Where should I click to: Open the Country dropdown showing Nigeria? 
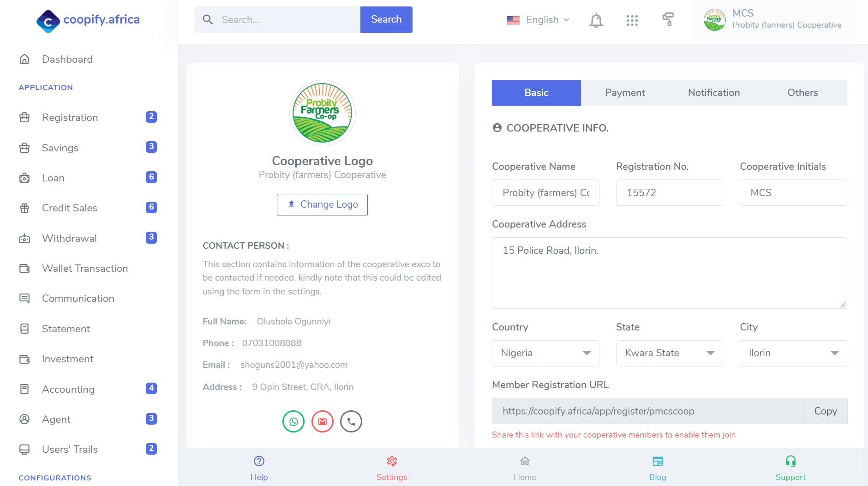545,353
